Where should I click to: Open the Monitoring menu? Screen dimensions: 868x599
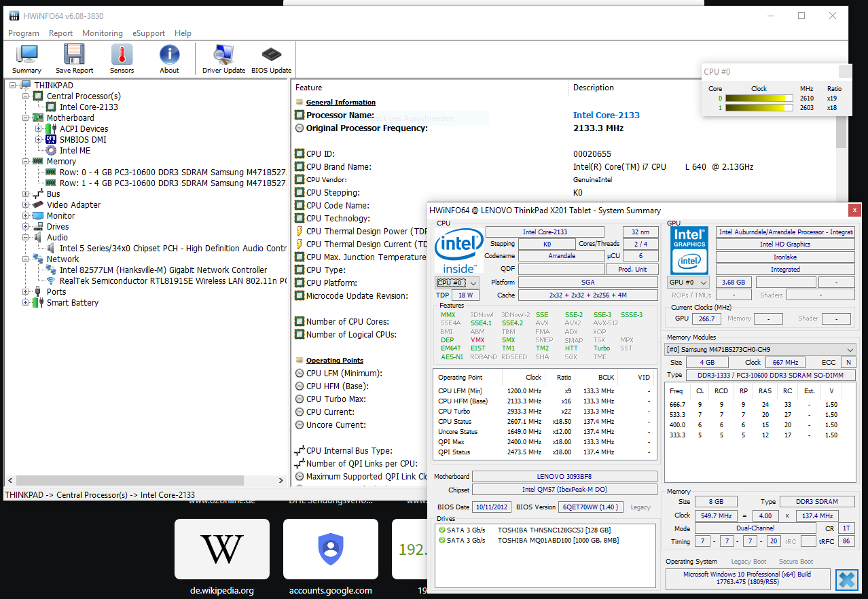(x=103, y=33)
